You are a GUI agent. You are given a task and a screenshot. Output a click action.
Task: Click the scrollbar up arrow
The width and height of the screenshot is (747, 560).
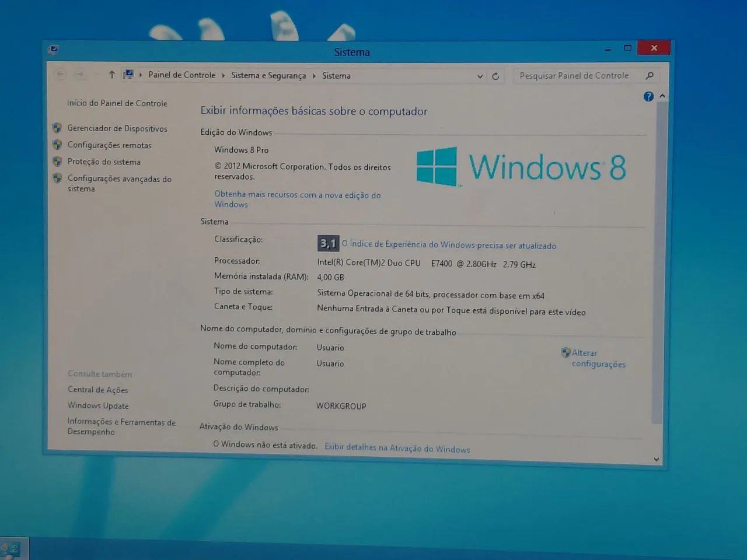[662, 96]
